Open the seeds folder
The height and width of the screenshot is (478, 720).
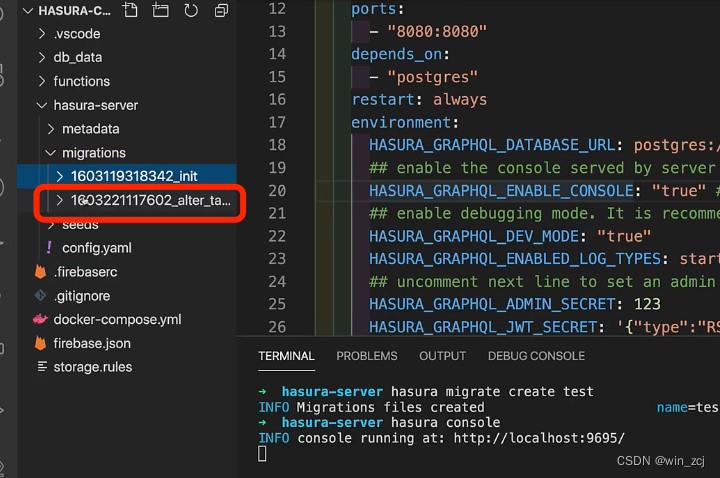[80, 225]
